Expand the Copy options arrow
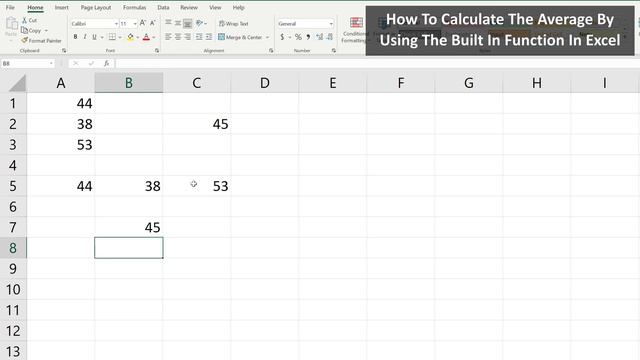 point(46,31)
